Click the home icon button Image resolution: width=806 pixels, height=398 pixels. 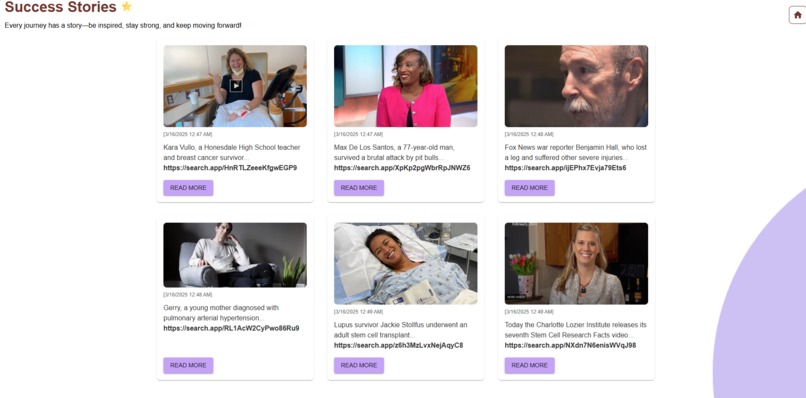point(797,15)
